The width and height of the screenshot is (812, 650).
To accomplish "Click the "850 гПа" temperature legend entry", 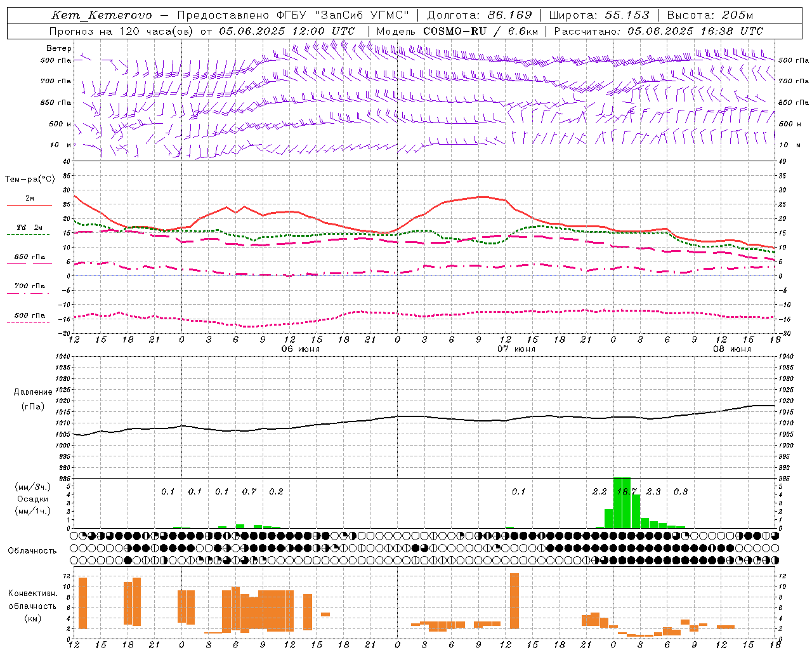I will pyautogui.click(x=30, y=257).
